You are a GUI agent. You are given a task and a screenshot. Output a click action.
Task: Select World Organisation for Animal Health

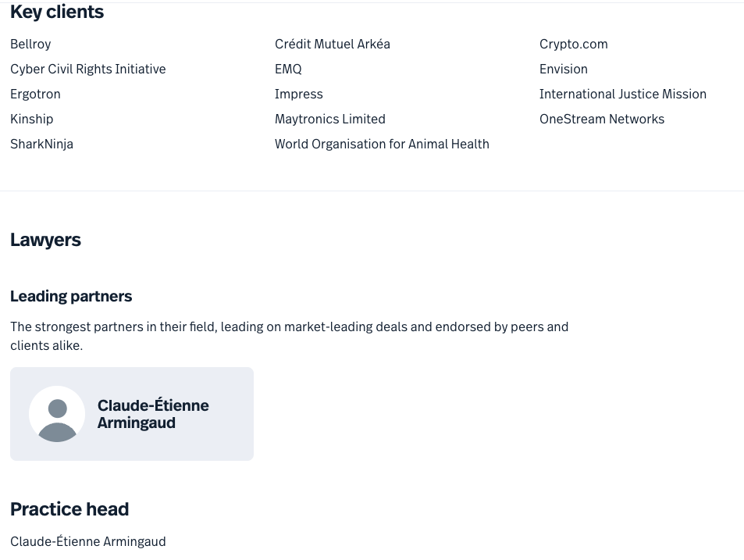click(382, 144)
